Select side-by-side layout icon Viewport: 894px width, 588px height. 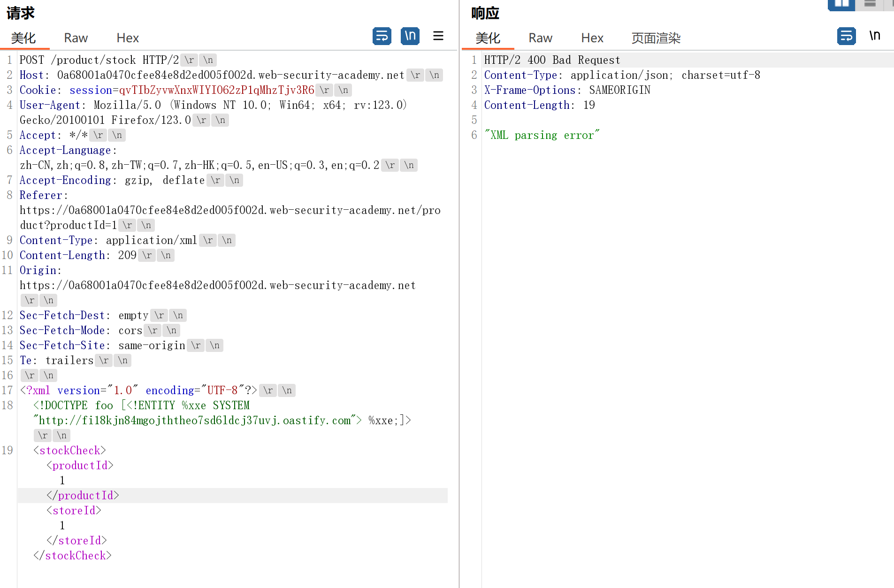(x=841, y=4)
